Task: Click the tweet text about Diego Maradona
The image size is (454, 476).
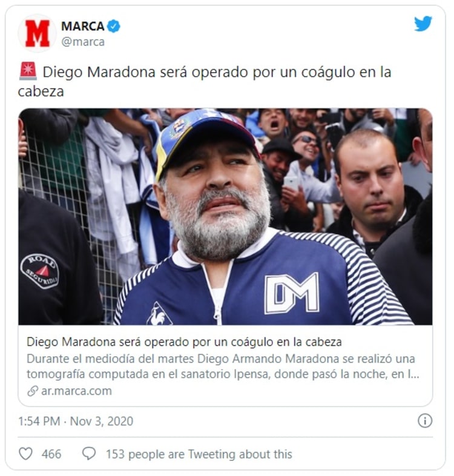Action: (x=205, y=82)
